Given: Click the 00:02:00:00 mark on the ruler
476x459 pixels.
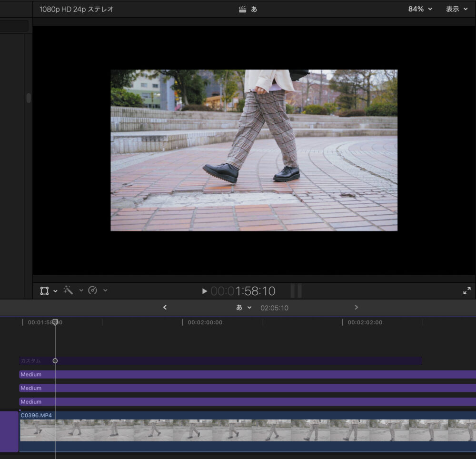Looking at the screenshot, I should pyautogui.click(x=205, y=322).
